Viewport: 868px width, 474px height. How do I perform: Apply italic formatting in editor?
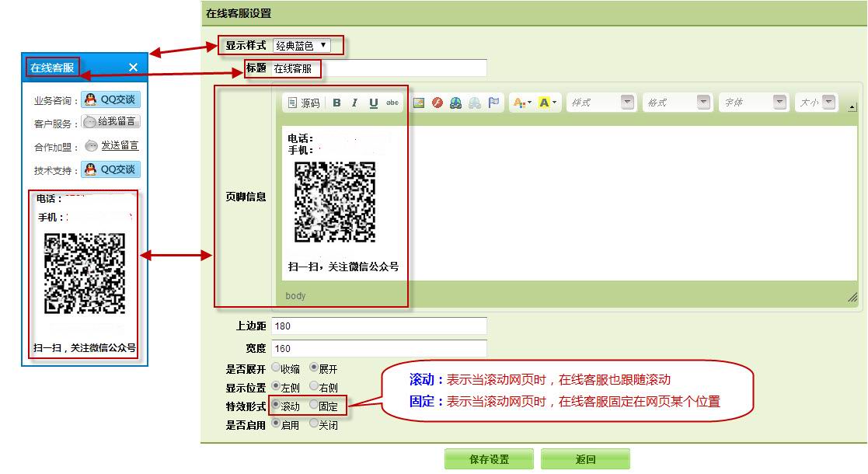click(x=355, y=103)
